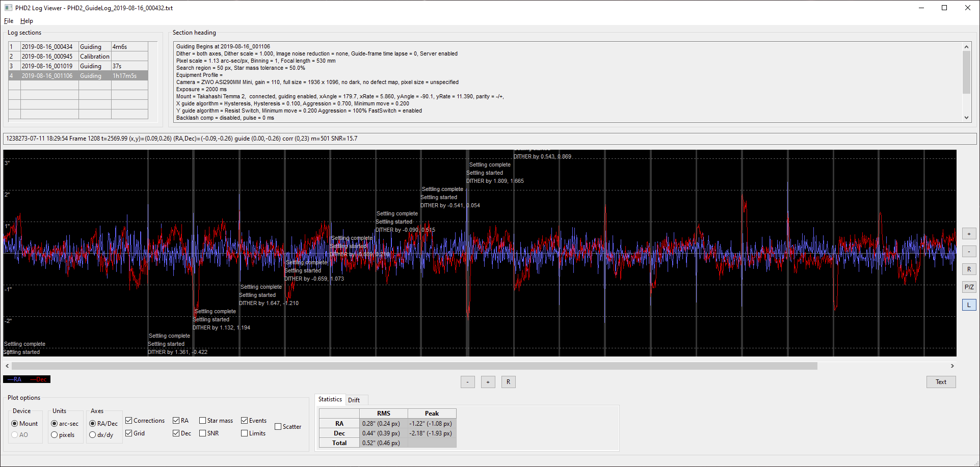980x467 pixels.
Task: Click the P/Z button
Action: point(969,287)
